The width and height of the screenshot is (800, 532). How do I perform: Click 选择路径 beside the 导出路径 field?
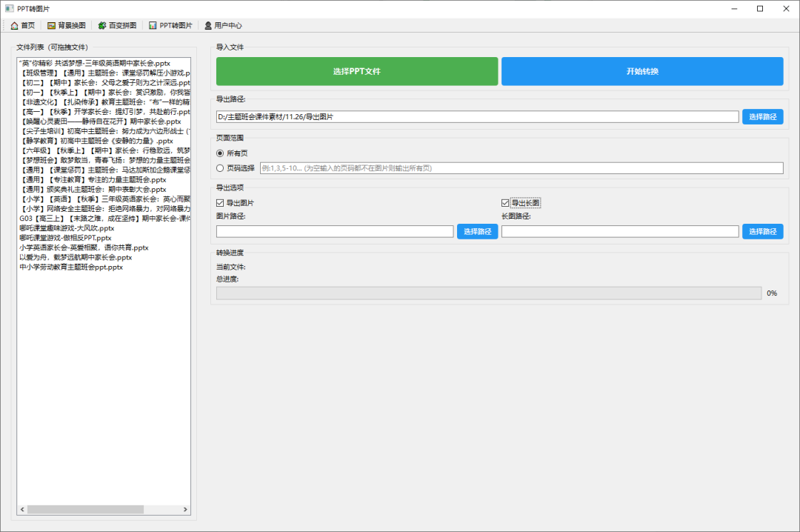762,117
